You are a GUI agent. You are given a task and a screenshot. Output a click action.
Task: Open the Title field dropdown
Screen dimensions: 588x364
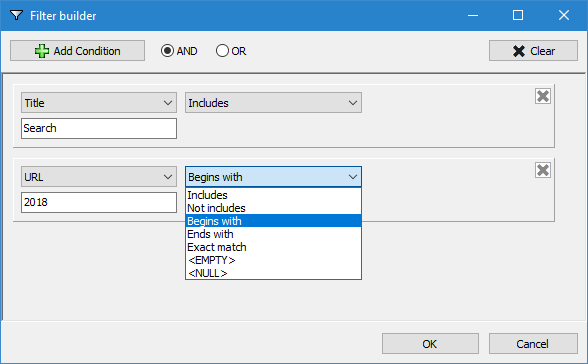[x=99, y=103]
